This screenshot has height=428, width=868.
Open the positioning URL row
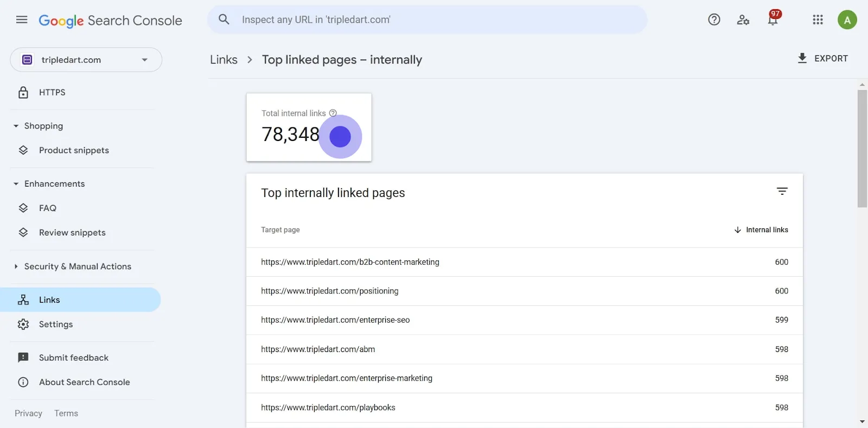tap(525, 291)
